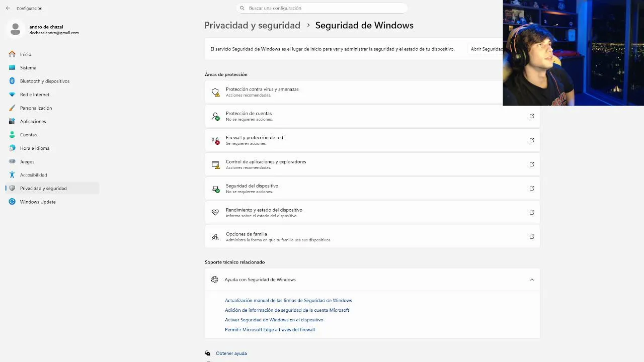
Task: Click the Bluetooth y dispositivos sidebar icon
Action: (12, 81)
